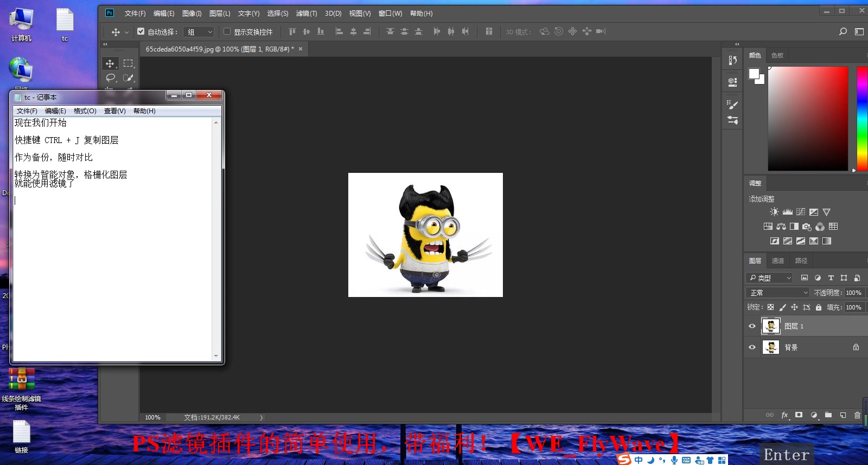Select the Lasso tool

tap(111, 78)
